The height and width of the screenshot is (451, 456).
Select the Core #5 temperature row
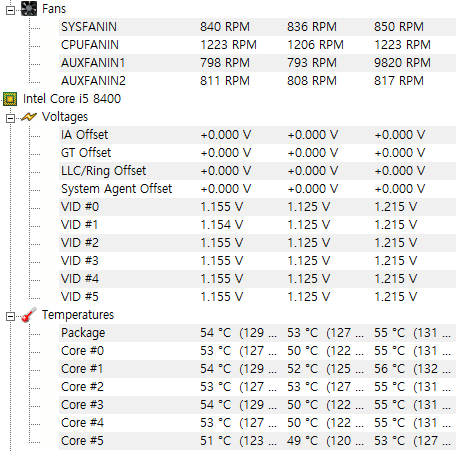click(257, 441)
